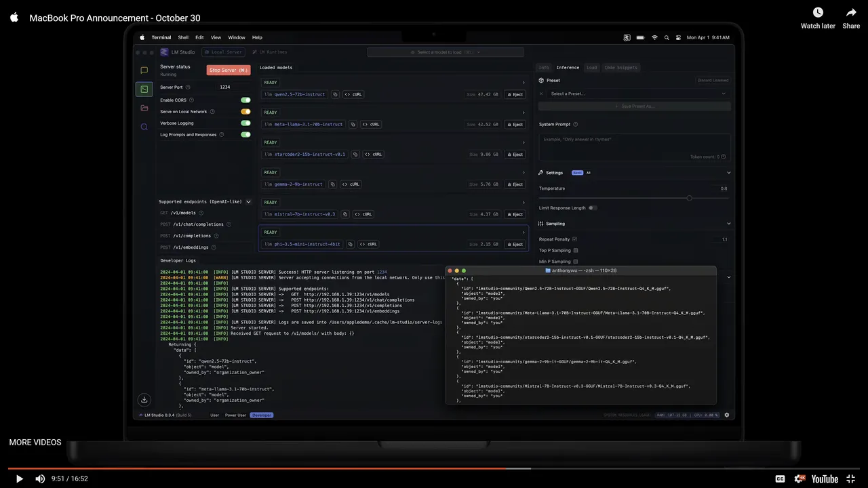The image size is (868, 488).
Task: Open the Select a Preset dropdown
Action: tap(638, 94)
